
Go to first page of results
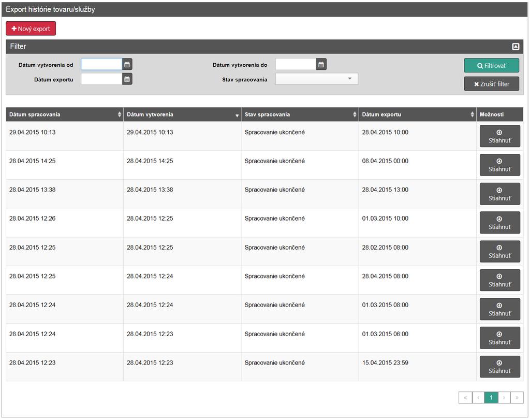465,398
